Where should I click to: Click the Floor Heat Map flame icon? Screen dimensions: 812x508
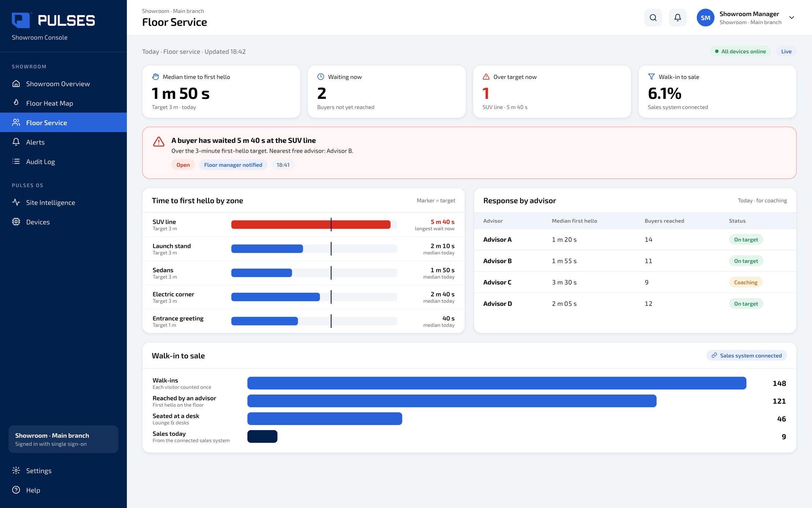[16, 103]
